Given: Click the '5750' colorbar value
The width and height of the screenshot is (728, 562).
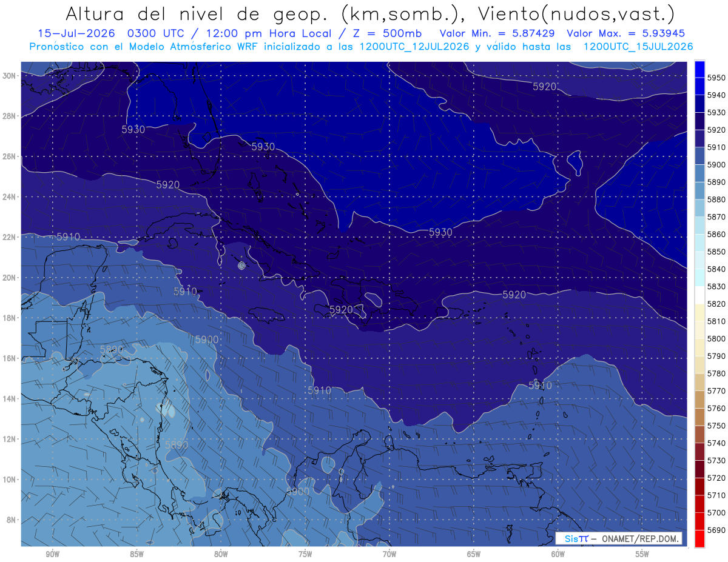Looking at the screenshot, I should pyautogui.click(x=716, y=426).
